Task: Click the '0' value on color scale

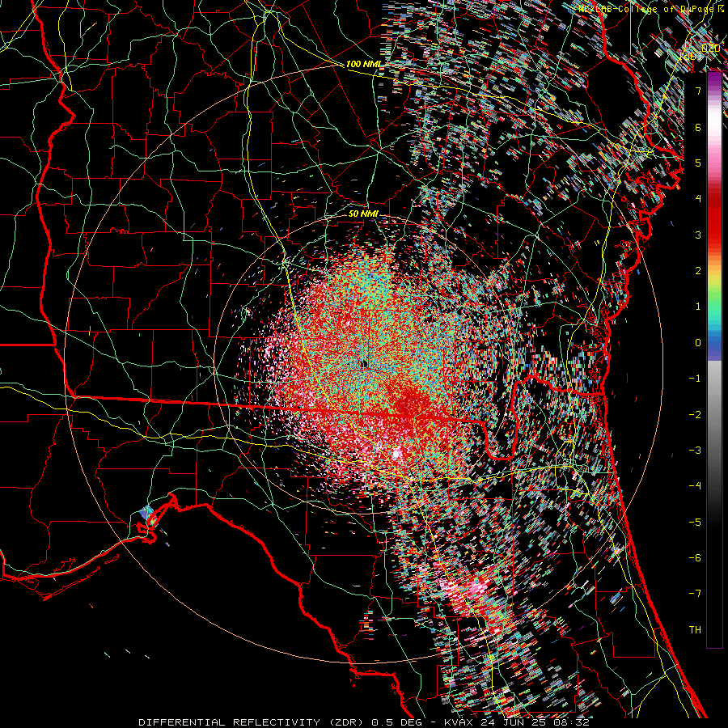Action: 698,343
